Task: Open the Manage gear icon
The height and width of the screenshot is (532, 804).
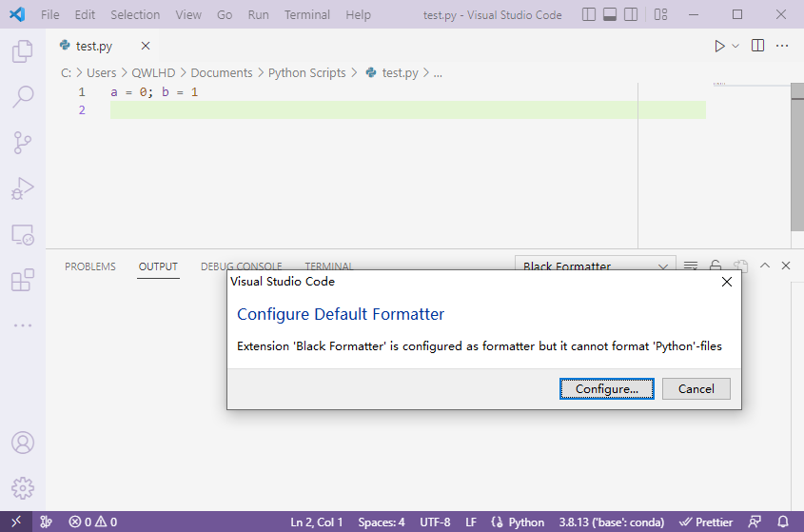Action: coord(23,488)
